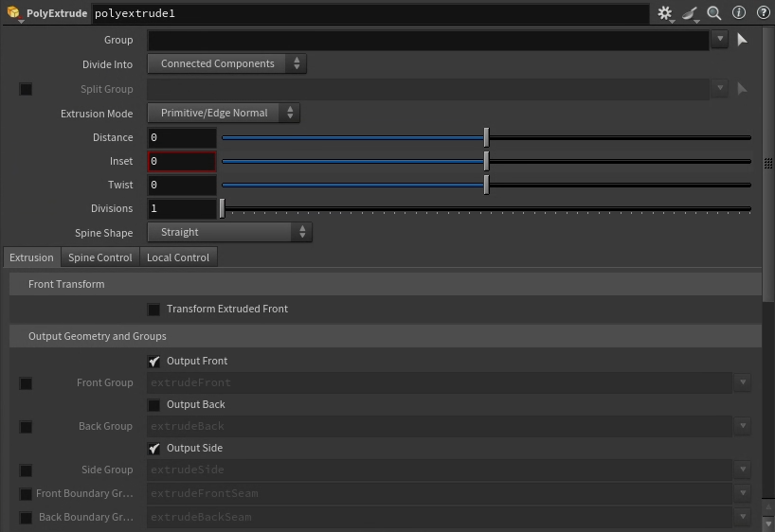Image resolution: width=775 pixels, height=532 pixels.
Task: Click the Inset value field
Action: 182,161
